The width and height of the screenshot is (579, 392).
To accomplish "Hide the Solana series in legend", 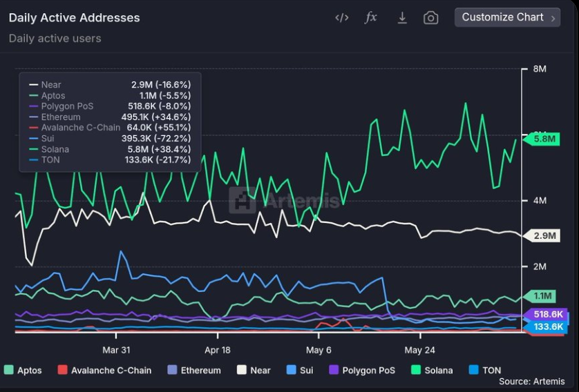I will [x=431, y=370].
